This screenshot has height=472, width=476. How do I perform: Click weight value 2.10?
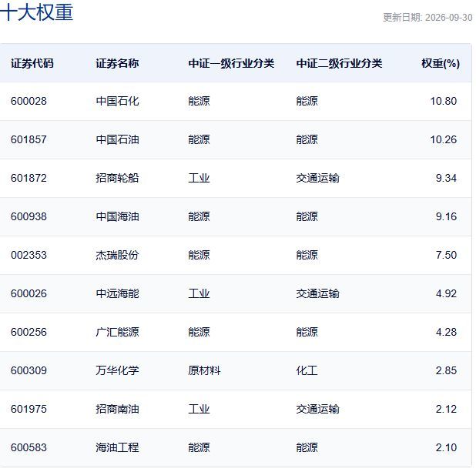click(446, 447)
